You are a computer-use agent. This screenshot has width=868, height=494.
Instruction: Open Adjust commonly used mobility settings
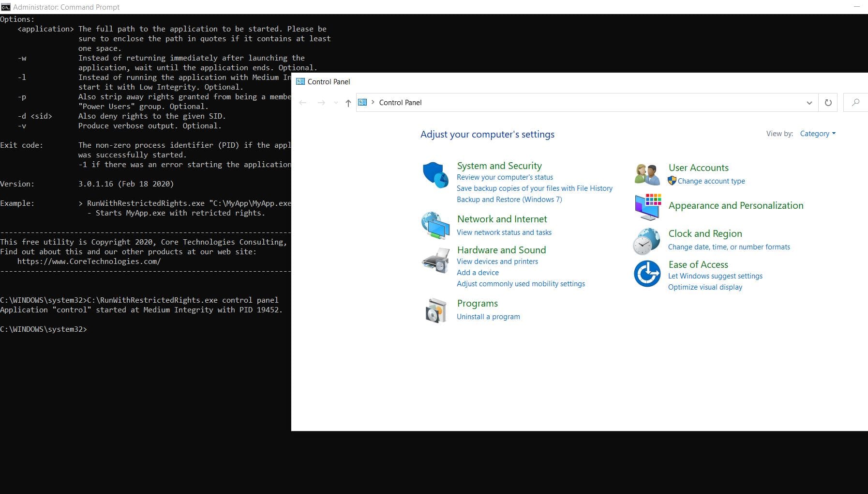521,283
